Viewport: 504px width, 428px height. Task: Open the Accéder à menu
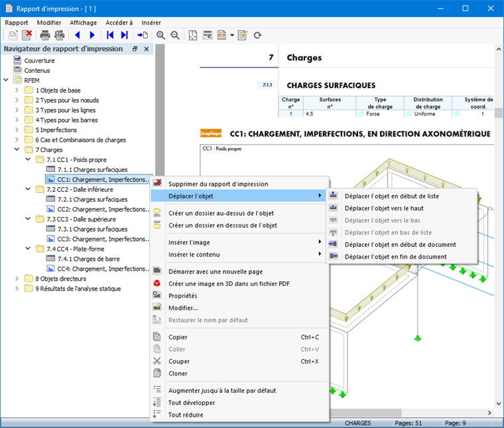119,23
